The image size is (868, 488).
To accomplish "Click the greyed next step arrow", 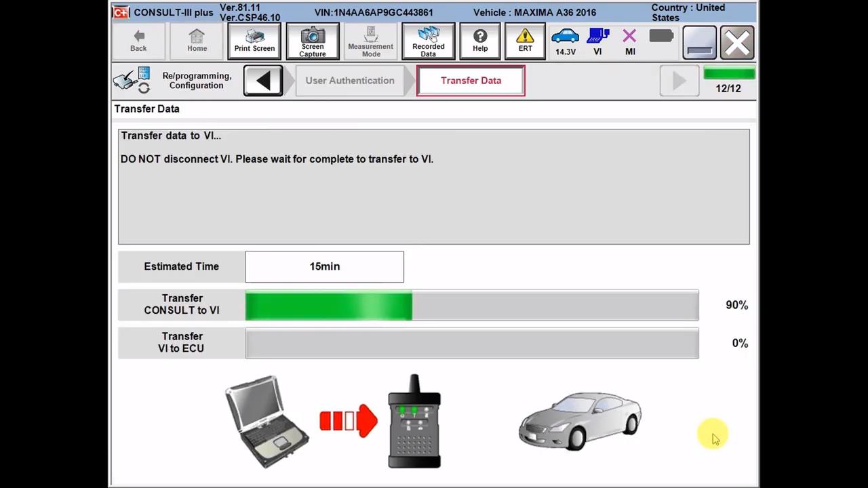I will tap(679, 81).
